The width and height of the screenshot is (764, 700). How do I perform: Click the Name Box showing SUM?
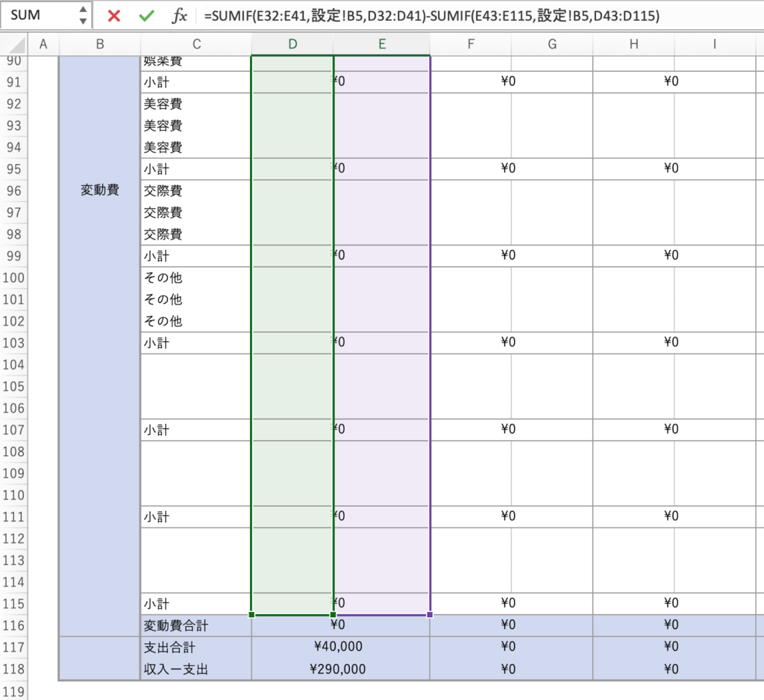(37, 16)
